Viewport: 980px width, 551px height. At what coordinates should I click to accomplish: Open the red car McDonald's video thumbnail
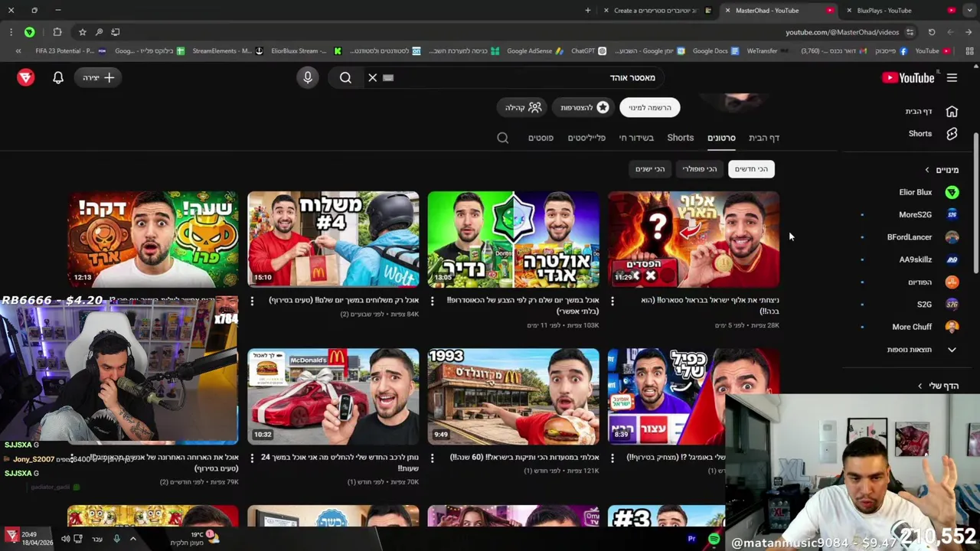coord(333,396)
